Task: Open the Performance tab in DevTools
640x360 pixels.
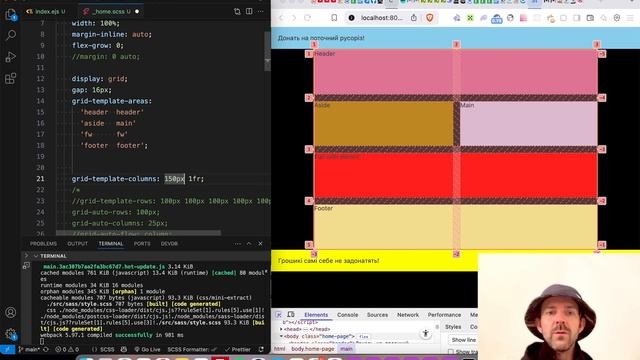Action: [444, 315]
